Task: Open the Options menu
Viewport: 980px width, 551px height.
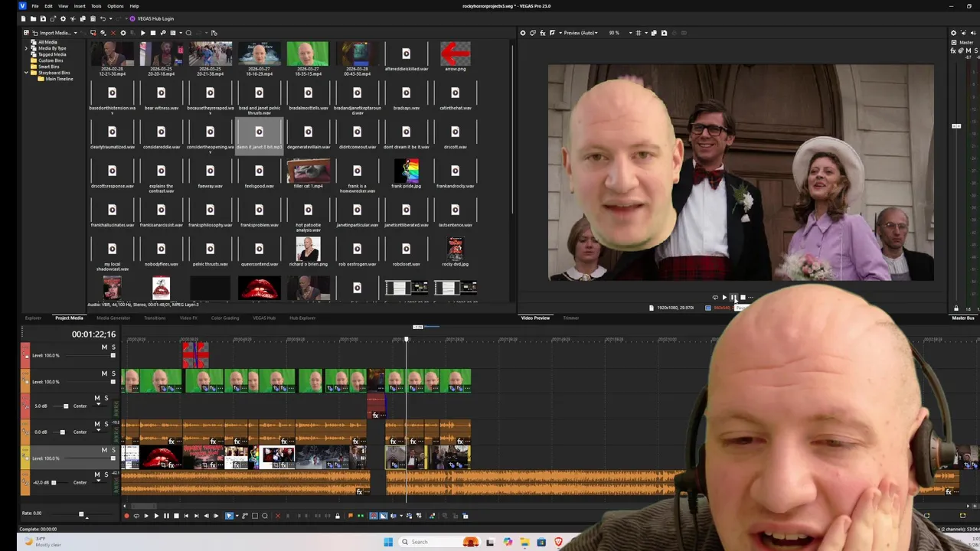Action: (116, 6)
